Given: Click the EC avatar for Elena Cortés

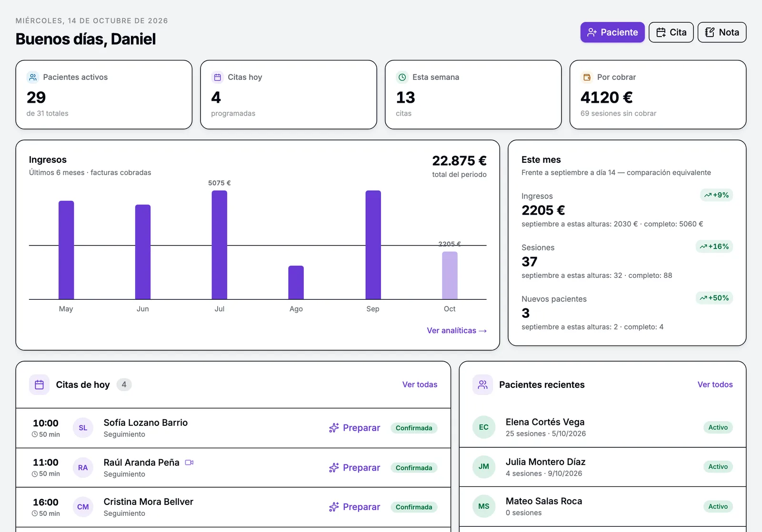Looking at the screenshot, I should [x=484, y=427].
